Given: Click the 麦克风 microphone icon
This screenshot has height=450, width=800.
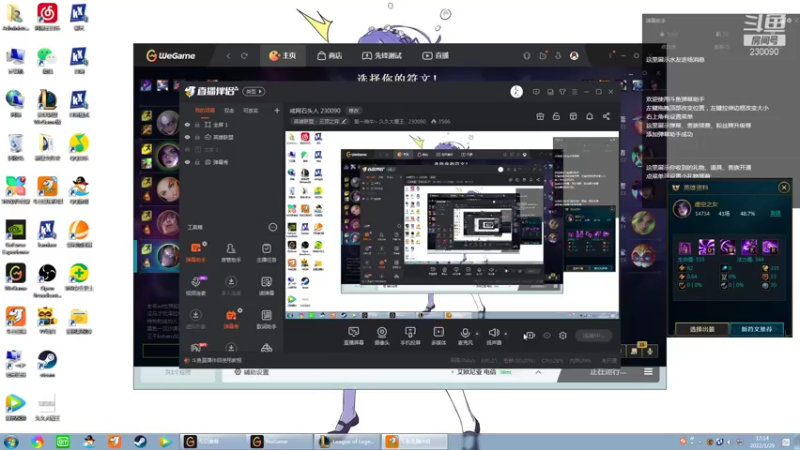Looking at the screenshot, I should click(x=465, y=333).
